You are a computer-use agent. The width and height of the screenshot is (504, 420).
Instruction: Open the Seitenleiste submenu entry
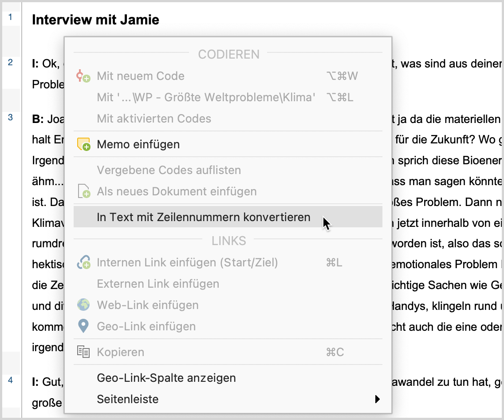[x=128, y=399]
